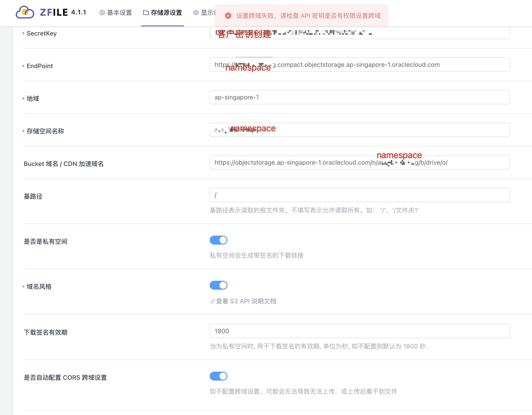The image size is (532, 415).
Task: Click the link icon before 查看 S3 API 说明文档
Action: (x=212, y=302)
